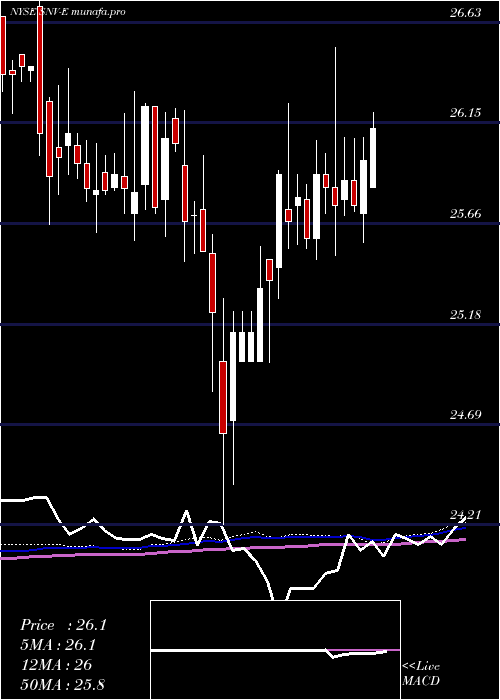Click the 26.15 price level label
Viewport: 500px width, 700px height.
pos(465,113)
